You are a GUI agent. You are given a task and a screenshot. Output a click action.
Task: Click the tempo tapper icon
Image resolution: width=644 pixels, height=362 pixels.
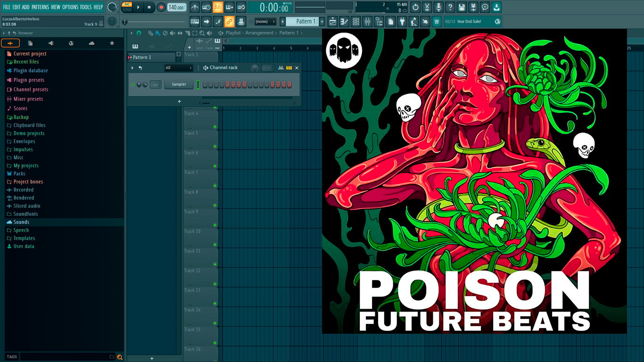pyautogui.click(x=414, y=21)
